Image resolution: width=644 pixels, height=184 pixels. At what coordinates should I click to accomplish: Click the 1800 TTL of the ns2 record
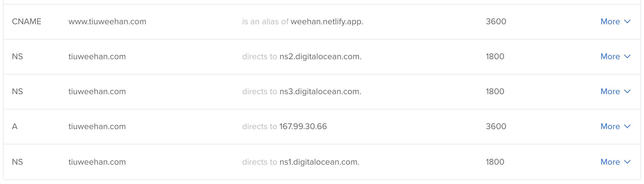[x=495, y=56]
